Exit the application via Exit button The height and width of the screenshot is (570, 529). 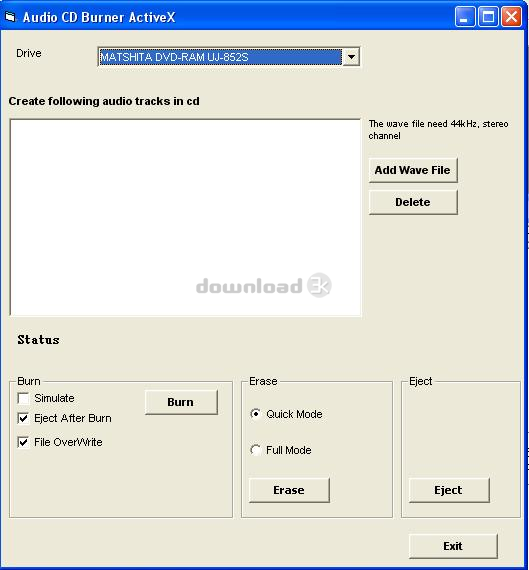pos(453,546)
